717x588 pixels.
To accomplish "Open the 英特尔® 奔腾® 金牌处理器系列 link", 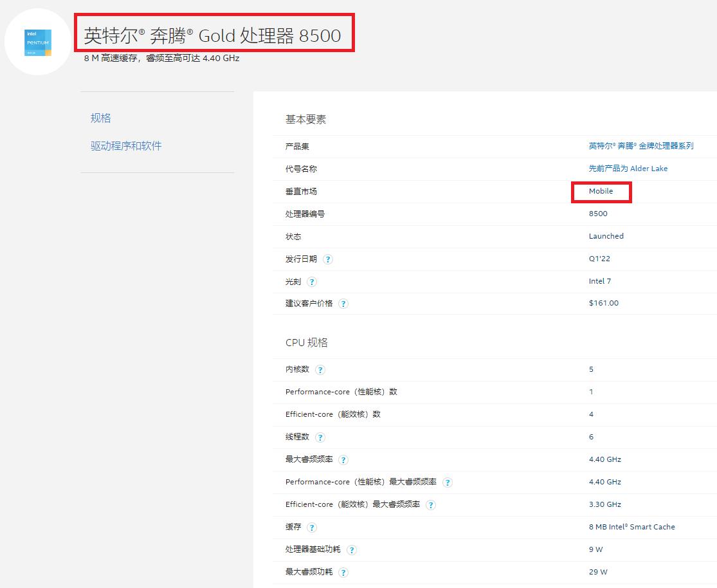I will point(642,146).
